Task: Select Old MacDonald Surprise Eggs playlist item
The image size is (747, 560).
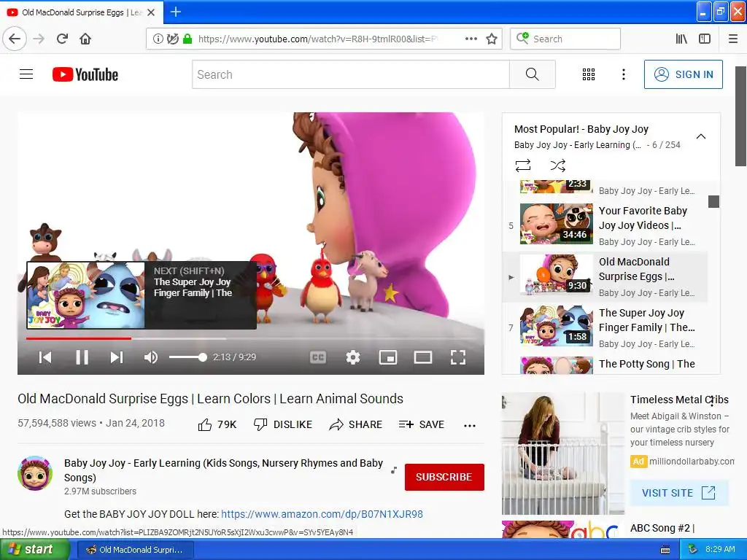Action: coord(605,276)
